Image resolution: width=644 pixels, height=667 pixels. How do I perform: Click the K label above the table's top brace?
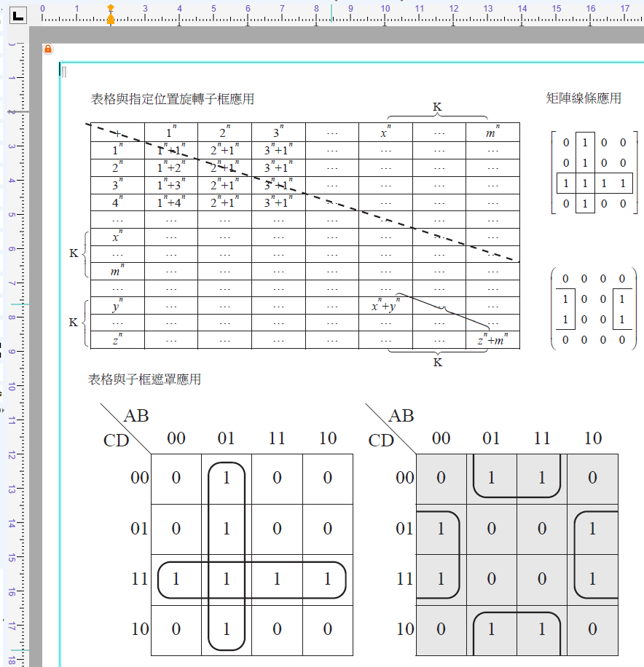[x=437, y=107]
